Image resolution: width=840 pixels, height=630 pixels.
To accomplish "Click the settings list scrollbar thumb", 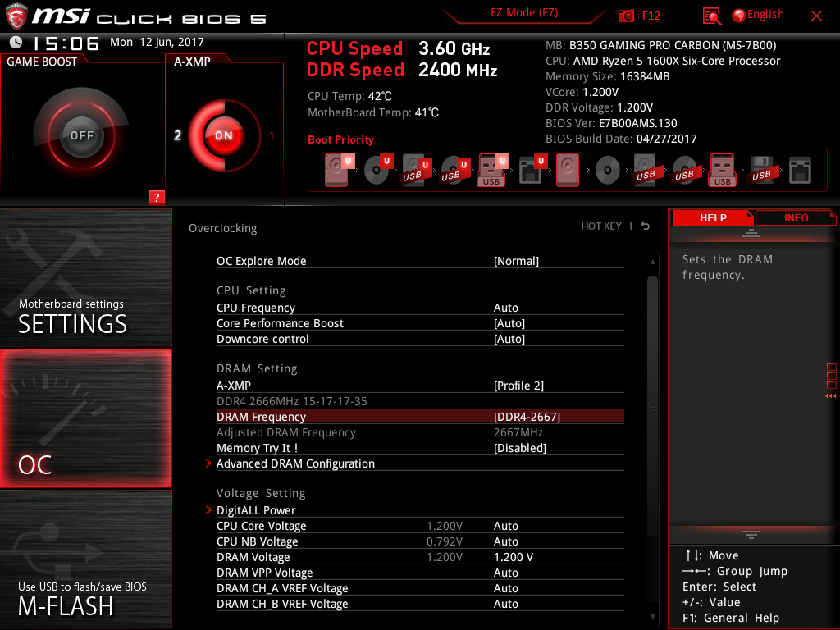I will (x=652, y=407).
